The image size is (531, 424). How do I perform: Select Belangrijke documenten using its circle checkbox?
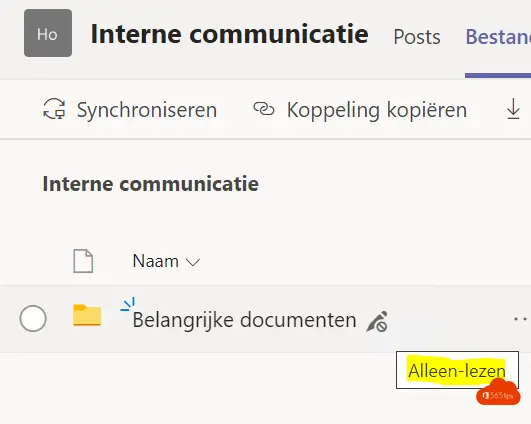pos(33,318)
